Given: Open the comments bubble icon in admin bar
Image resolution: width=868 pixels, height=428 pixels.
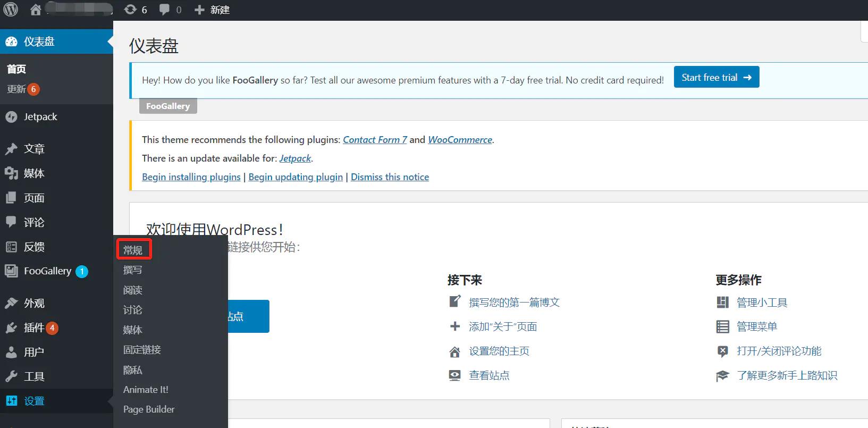Looking at the screenshot, I should tap(165, 10).
